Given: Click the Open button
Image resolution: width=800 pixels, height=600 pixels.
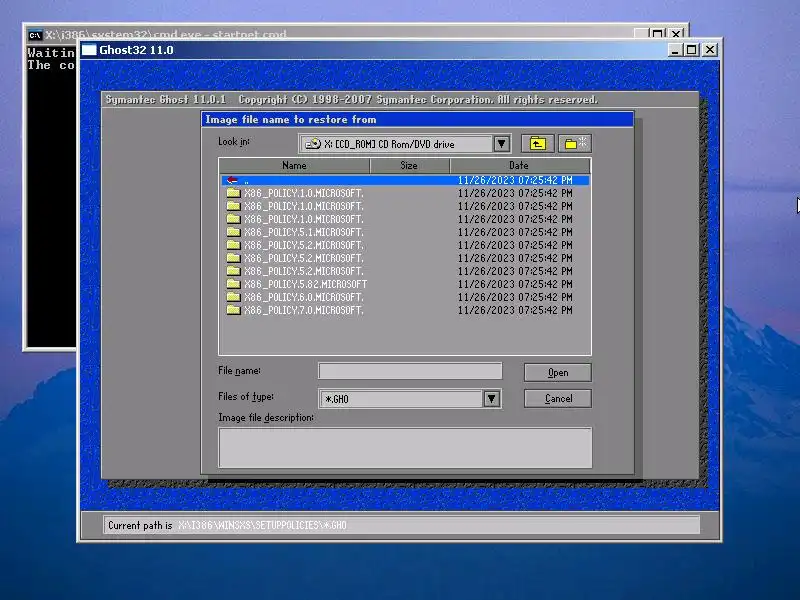Looking at the screenshot, I should [558, 372].
